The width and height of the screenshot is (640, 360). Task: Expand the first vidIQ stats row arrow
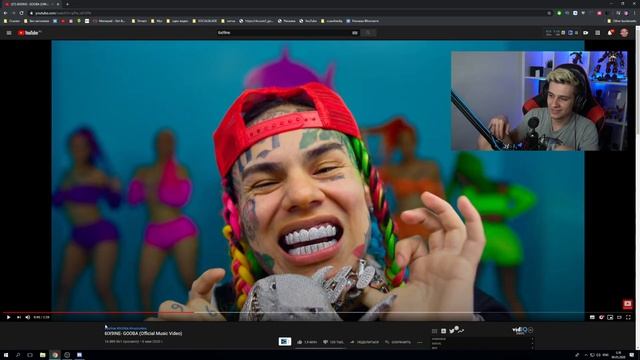pyautogui.click(x=532, y=339)
